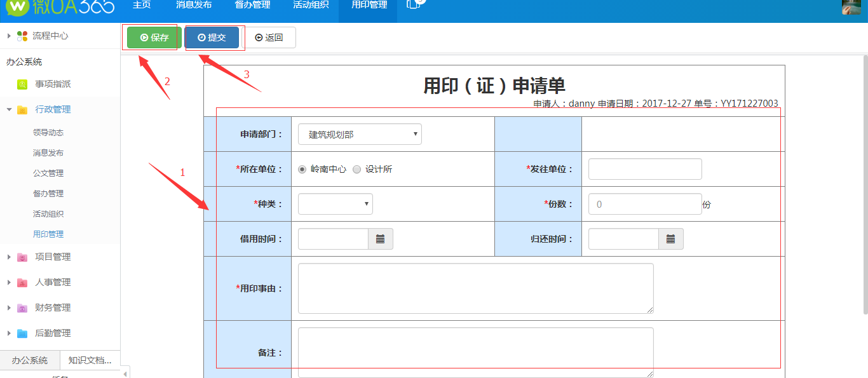This screenshot has height=378, width=868.
Task: Open the 种类 dropdown list
Action: (x=335, y=204)
